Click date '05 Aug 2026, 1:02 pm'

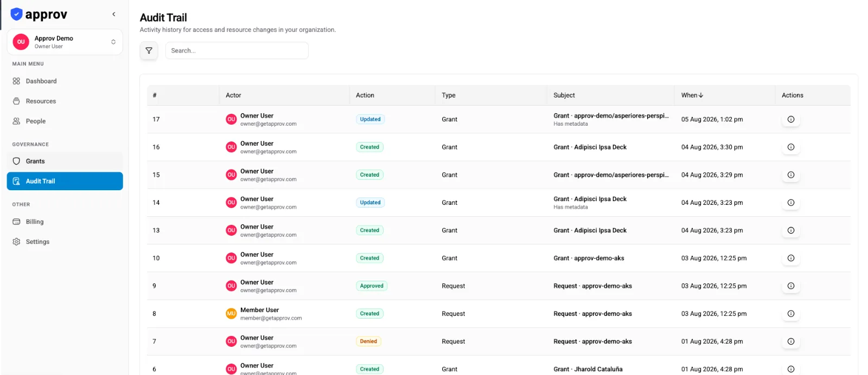pos(712,120)
